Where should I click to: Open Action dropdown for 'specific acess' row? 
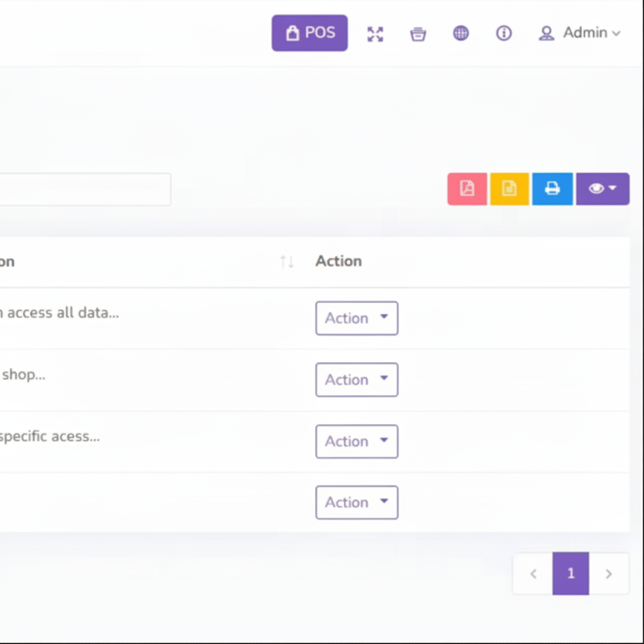click(356, 441)
